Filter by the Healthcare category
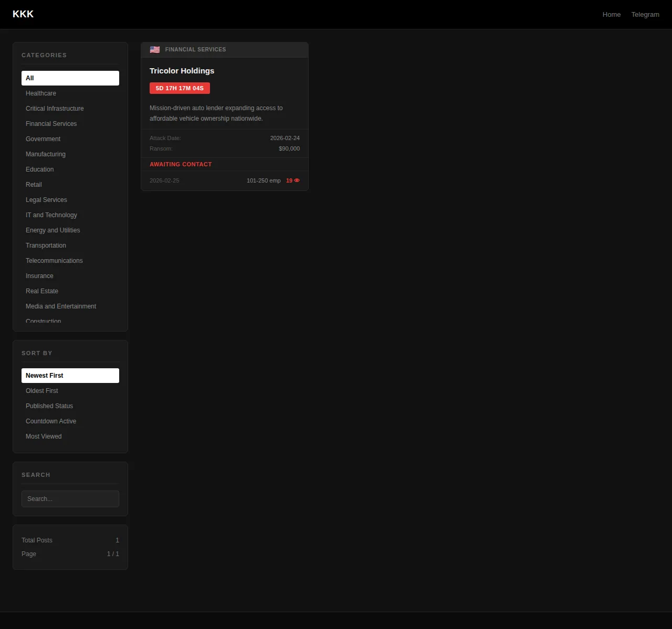 point(41,93)
